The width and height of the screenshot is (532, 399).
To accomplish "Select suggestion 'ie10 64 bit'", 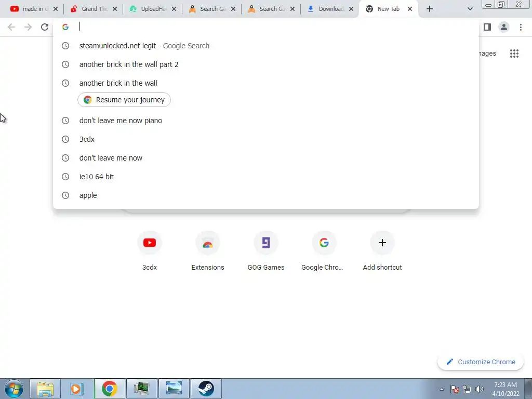I will [x=266, y=177].
